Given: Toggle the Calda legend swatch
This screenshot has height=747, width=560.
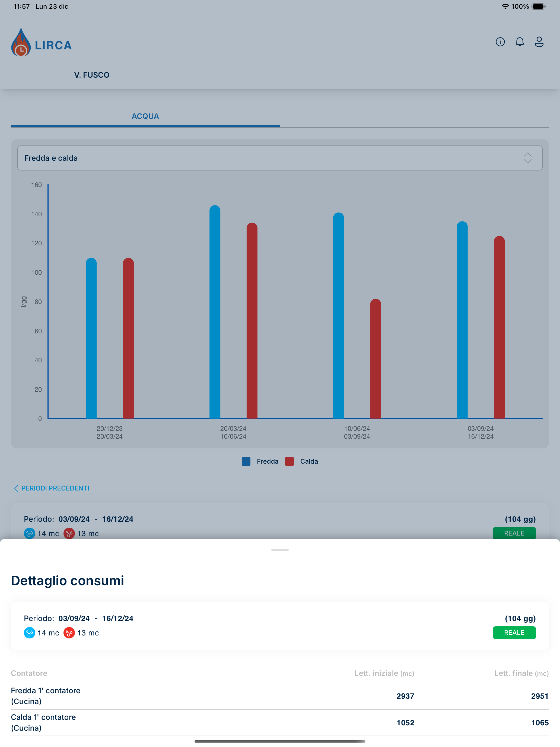Looking at the screenshot, I should (x=289, y=461).
